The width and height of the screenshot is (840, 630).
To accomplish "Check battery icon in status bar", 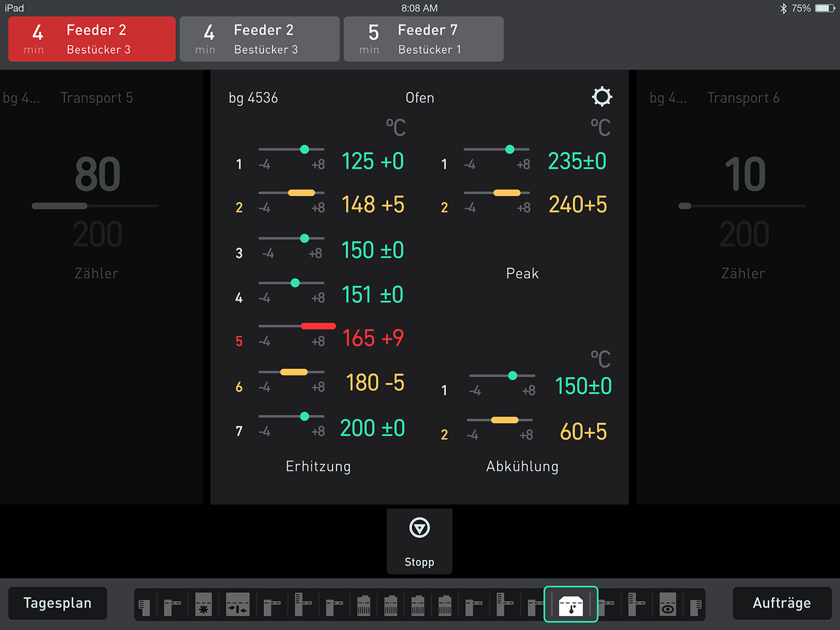I will coord(825,8).
